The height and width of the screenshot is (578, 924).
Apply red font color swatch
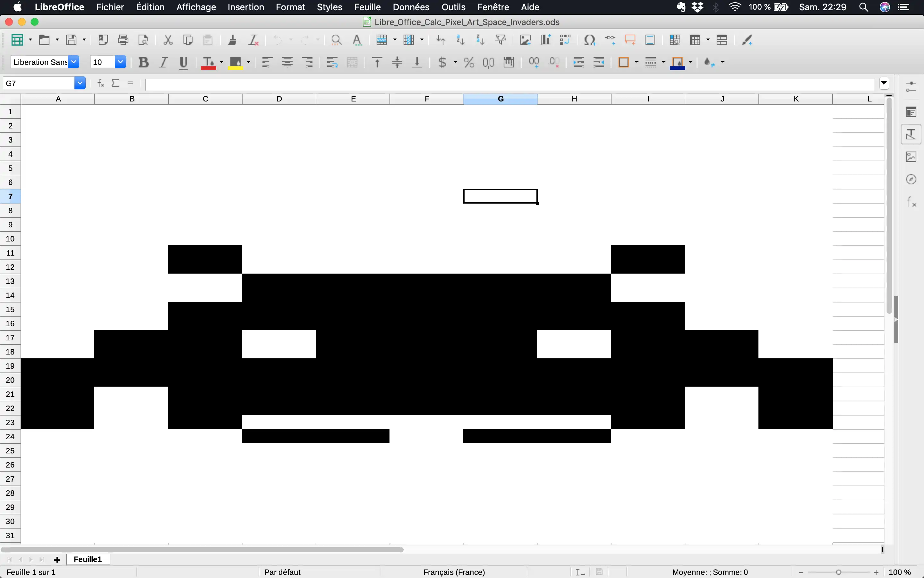point(209,63)
